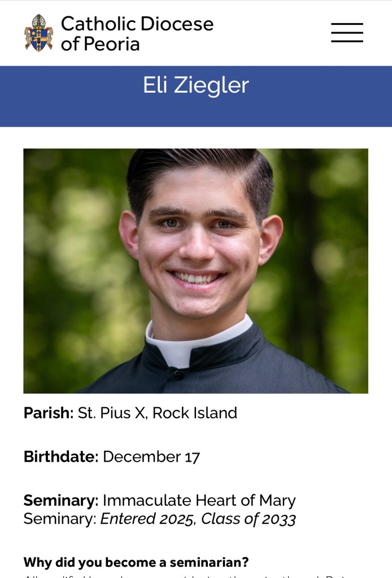Click the "December 17" birthdate value
392x578 pixels.
click(151, 457)
